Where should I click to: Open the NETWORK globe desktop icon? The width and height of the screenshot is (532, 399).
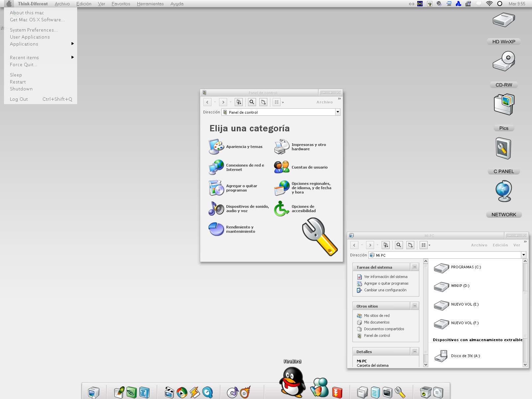pos(504,191)
